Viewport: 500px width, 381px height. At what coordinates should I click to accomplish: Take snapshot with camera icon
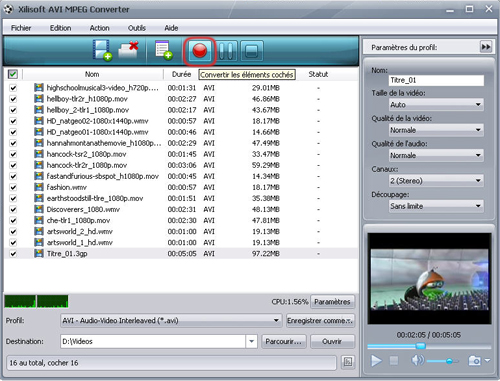pyautogui.click(x=474, y=360)
